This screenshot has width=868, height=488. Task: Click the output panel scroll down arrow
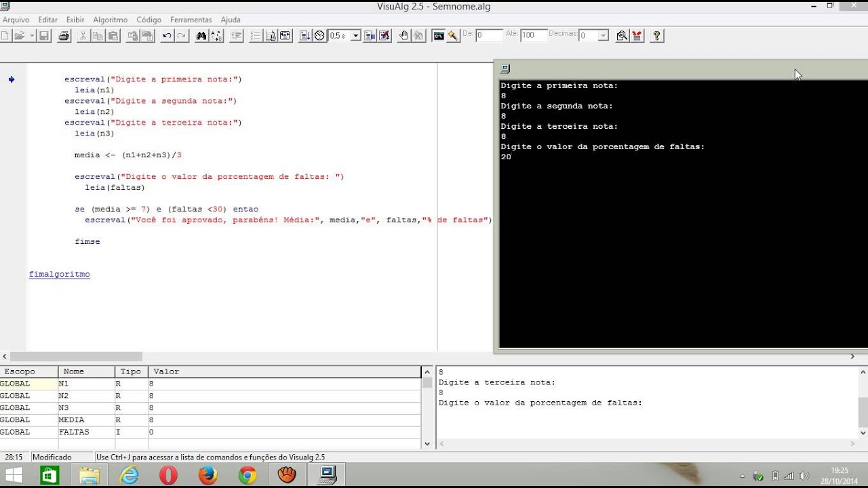point(863,432)
